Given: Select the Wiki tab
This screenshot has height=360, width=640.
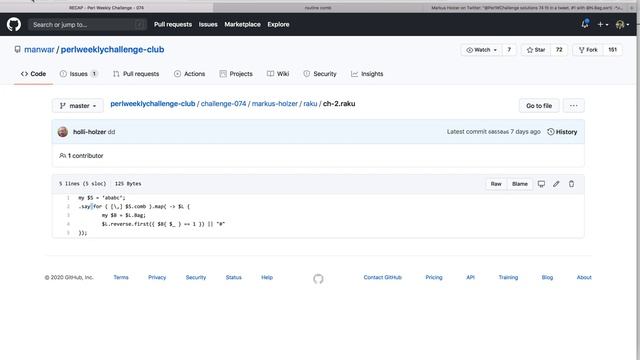Looking at the screenshot, I should [278, 74].
